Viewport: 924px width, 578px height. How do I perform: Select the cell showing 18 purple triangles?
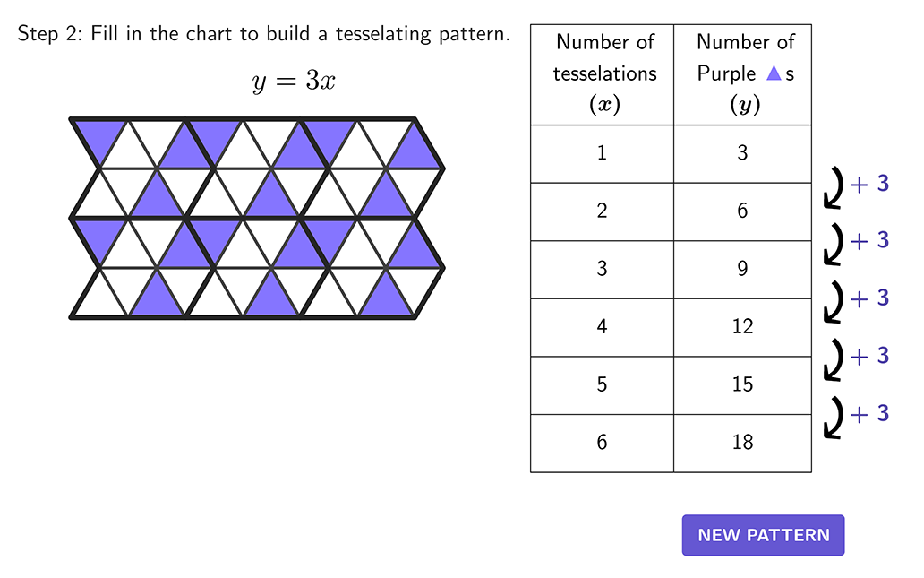coord(742,443)
